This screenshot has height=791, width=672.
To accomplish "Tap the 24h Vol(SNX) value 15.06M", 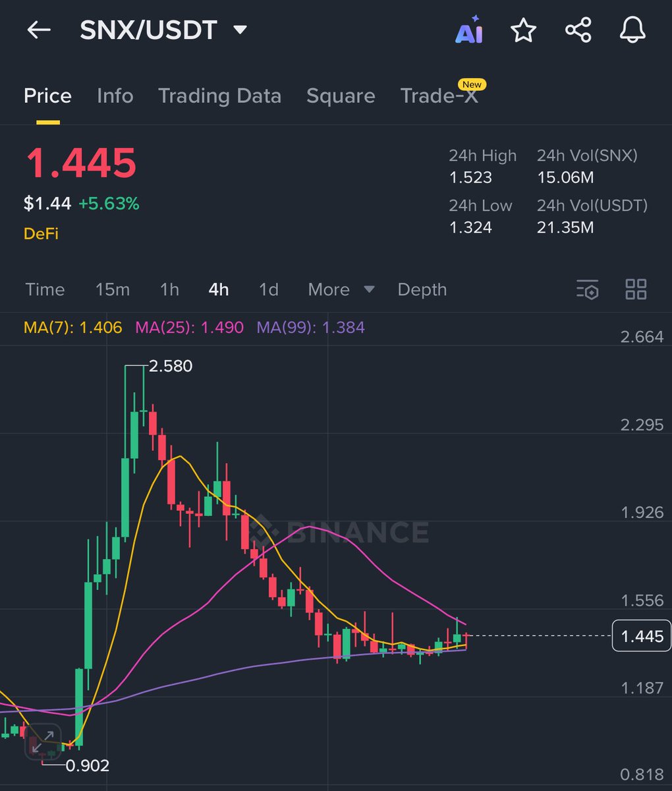I will (x=565, y=178).
